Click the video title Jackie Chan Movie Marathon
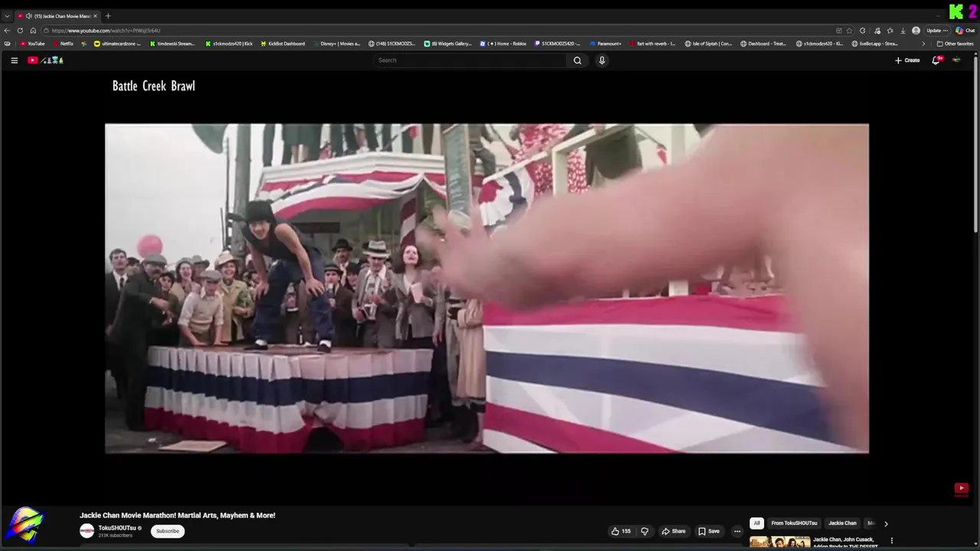Screen dimensions: 980x551 (178, 516)
